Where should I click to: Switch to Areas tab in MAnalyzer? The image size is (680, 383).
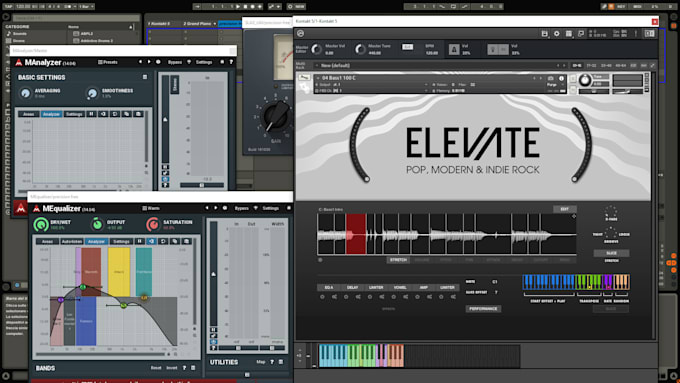point(28,114)
